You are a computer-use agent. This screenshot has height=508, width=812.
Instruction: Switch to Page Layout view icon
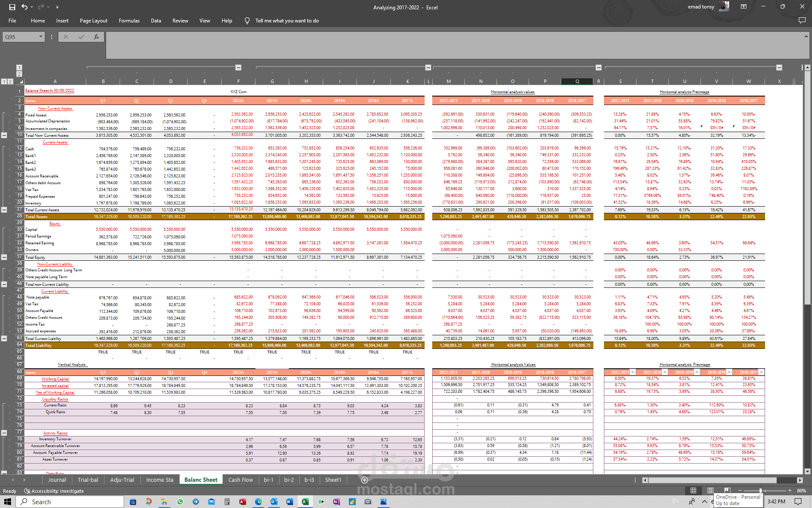(x=710, y=491)
